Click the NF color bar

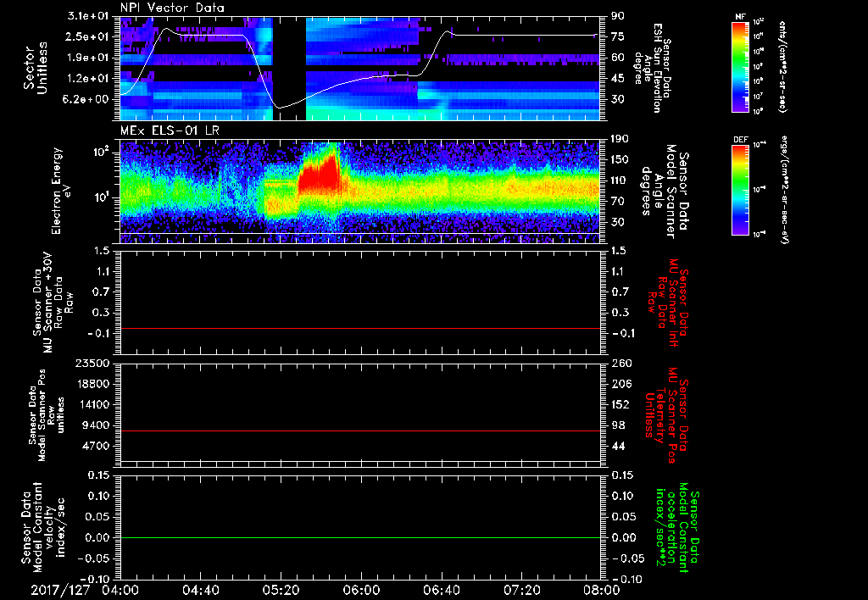point(740,66)
